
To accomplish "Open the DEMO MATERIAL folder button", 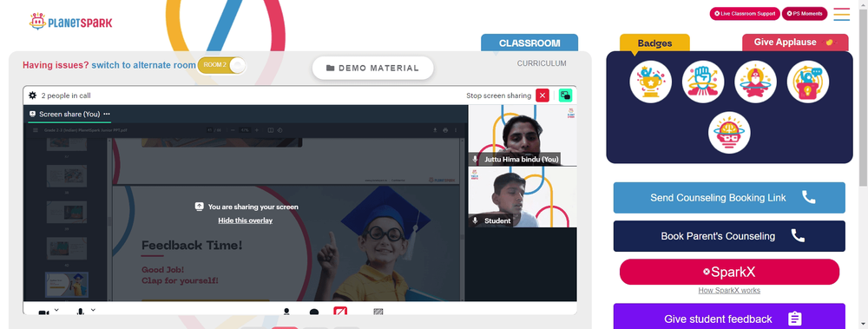I will point(372,68).
